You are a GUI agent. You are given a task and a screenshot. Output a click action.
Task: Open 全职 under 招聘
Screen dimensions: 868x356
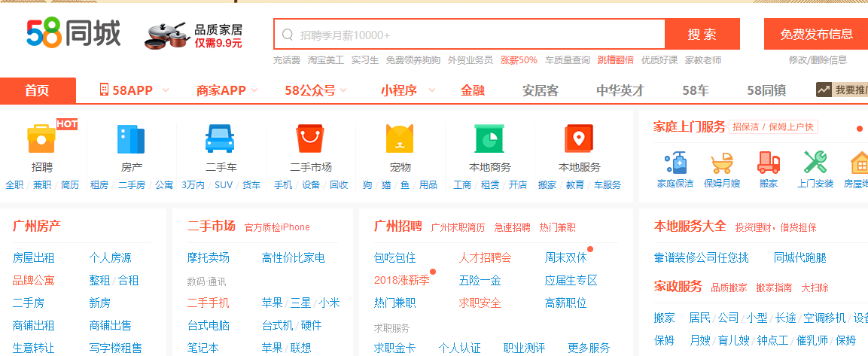tap(14, 185)
